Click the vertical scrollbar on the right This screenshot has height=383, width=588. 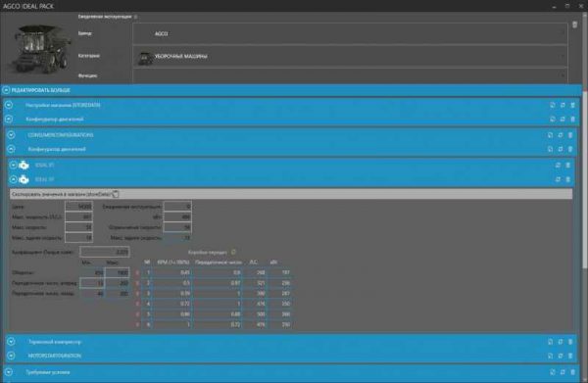[x=585, y=180]
